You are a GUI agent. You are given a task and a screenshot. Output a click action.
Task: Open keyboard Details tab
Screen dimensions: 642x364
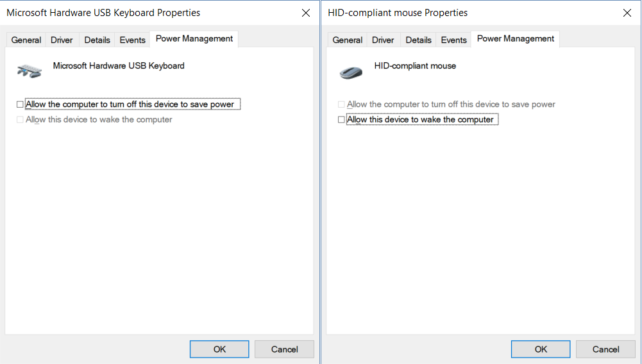click(x=97, y=40)
